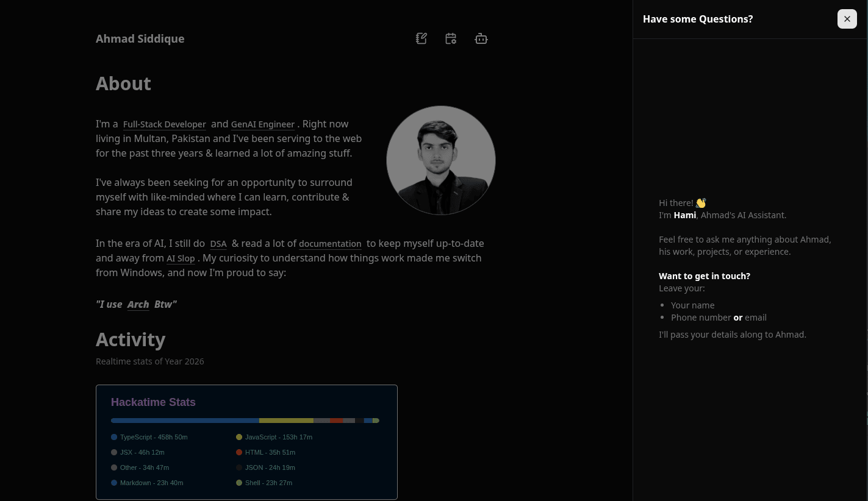Follow the AI Slop link
The height and width of the screenshot is (501, 868).
(181, 258)
